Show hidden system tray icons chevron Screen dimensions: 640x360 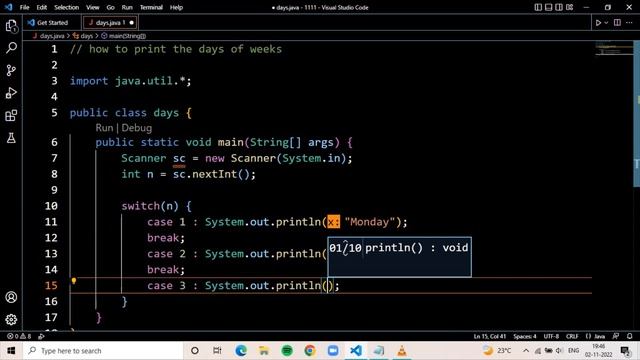click(526, 351)
